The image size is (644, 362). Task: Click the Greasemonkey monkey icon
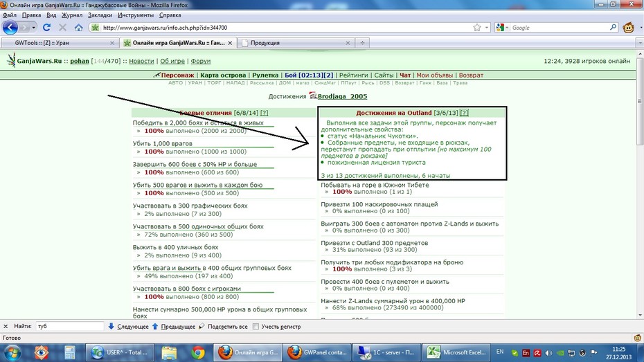point(628,28)
